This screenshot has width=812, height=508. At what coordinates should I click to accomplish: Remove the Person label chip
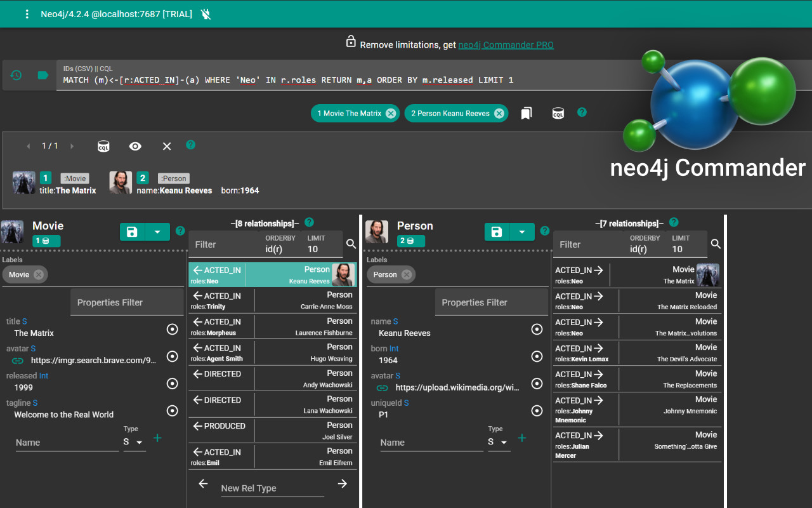pos(407,274)
